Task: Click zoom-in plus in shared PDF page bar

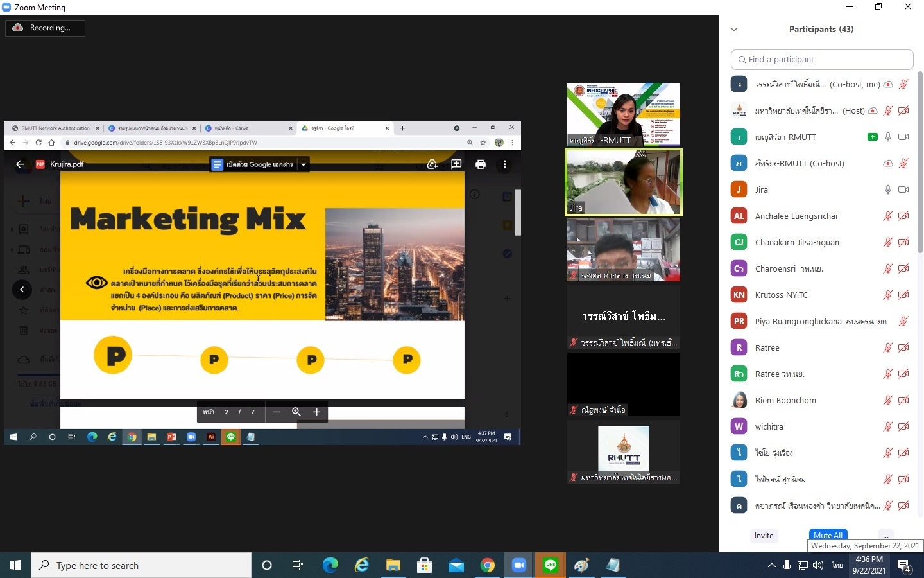Action: 316,412
